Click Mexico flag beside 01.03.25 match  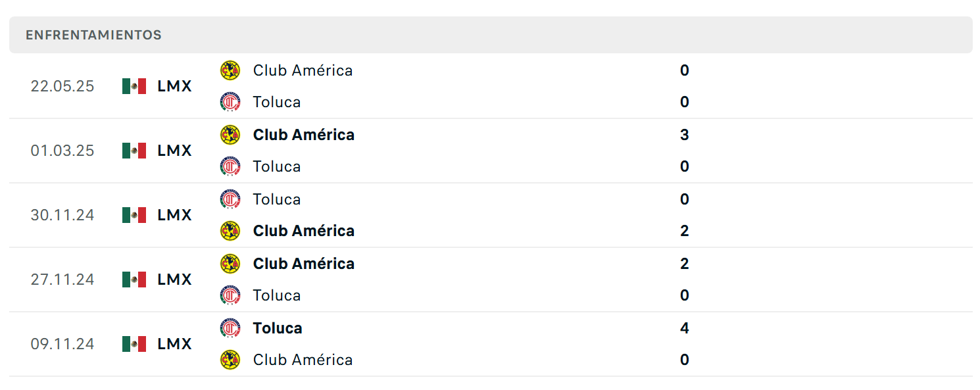pos(134,151)
